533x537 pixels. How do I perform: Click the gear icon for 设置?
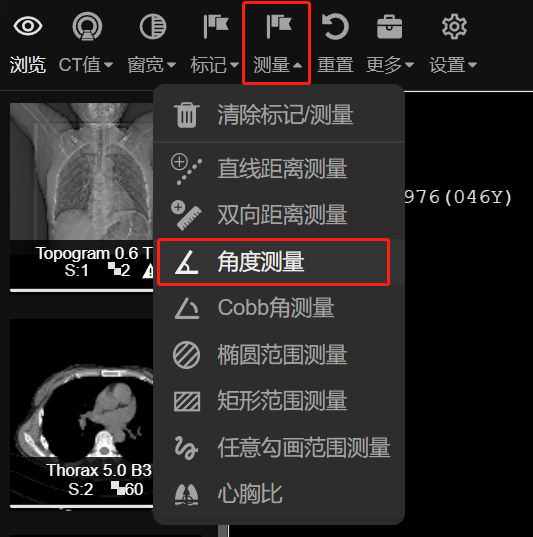pyautogui.click(x=454, y=26)
